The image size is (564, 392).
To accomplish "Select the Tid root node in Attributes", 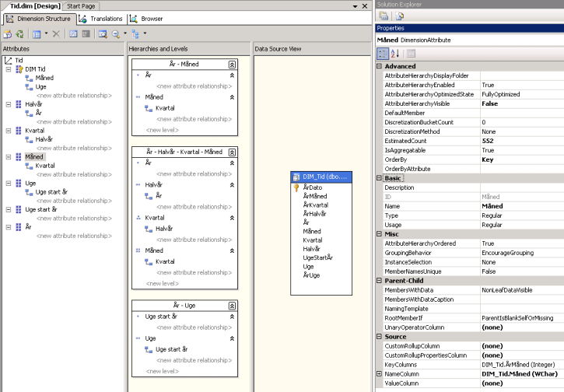I will 19,61.
